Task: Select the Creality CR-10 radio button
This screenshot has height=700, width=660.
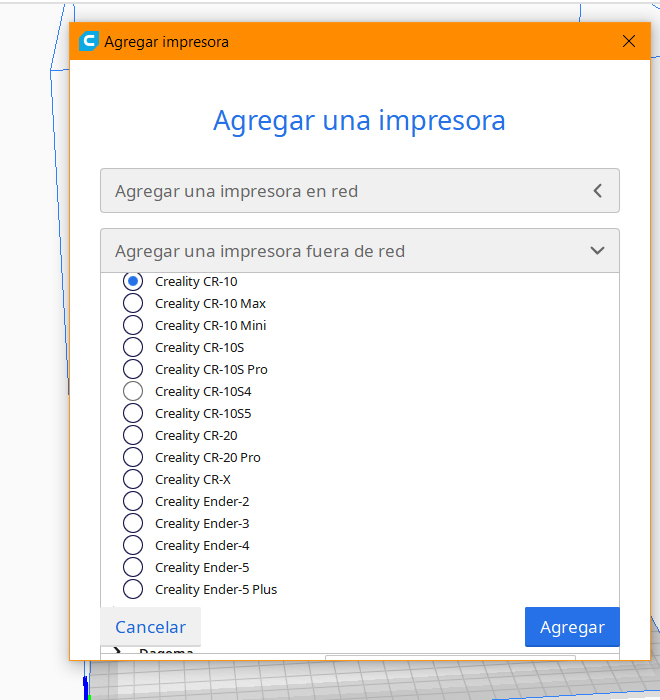Action: (133, 282)
